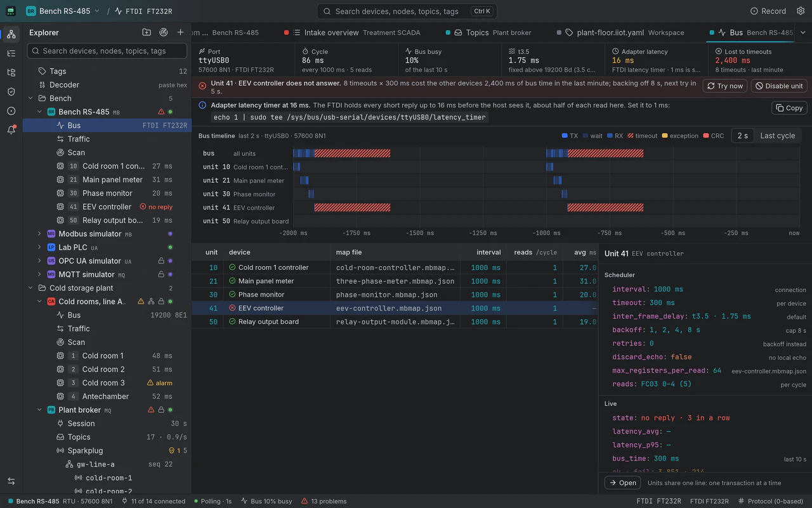Open Tags item in Explorer
812x508 pixels.
(107, 71)
